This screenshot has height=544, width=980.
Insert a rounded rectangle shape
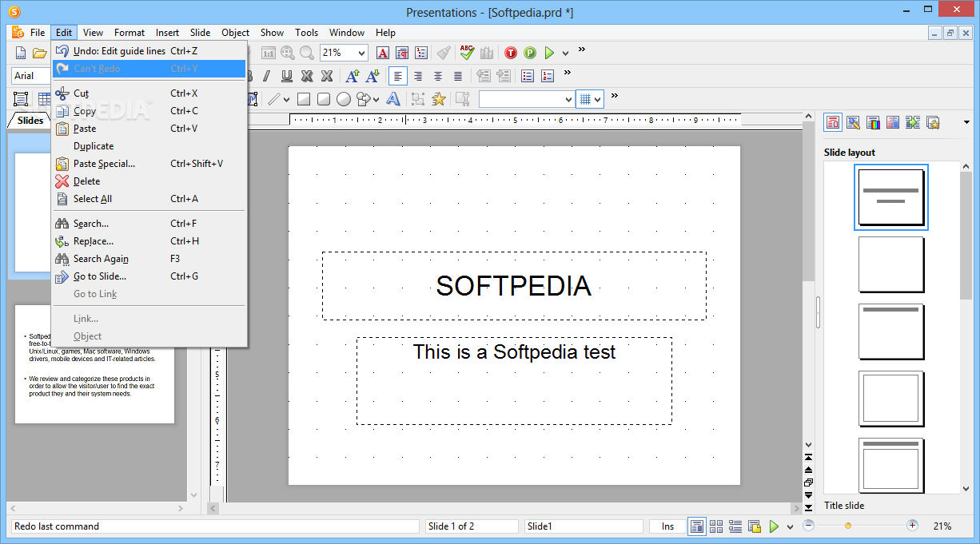pyautogui.click(x=324, y=99)
